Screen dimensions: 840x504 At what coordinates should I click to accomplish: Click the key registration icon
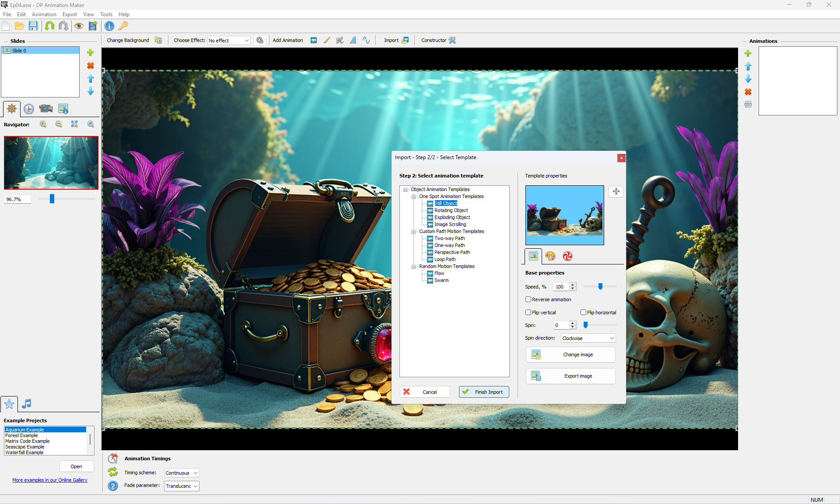coord(123,26)
